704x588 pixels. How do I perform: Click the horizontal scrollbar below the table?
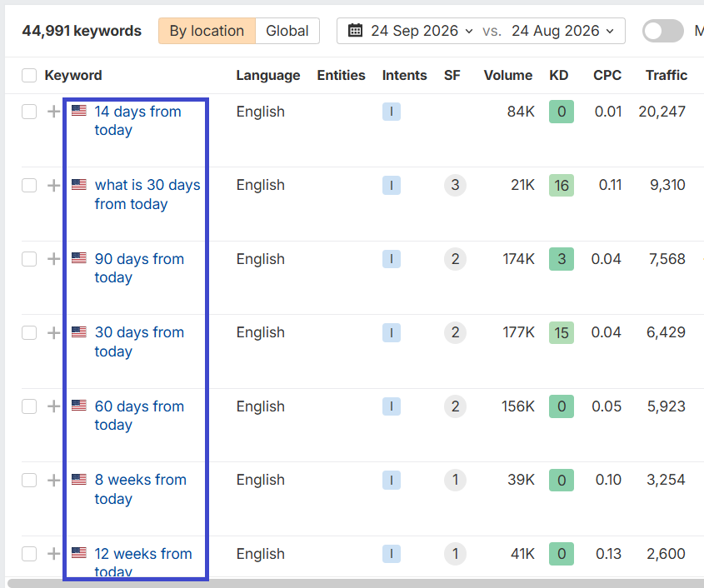coord(356,583)
